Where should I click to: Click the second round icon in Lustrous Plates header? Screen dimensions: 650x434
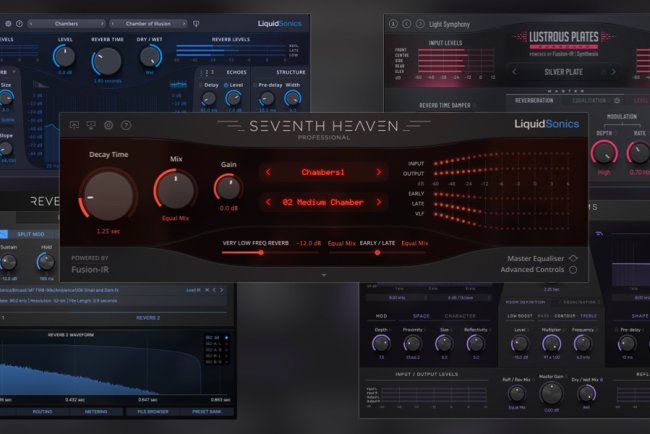pos(407,24)
